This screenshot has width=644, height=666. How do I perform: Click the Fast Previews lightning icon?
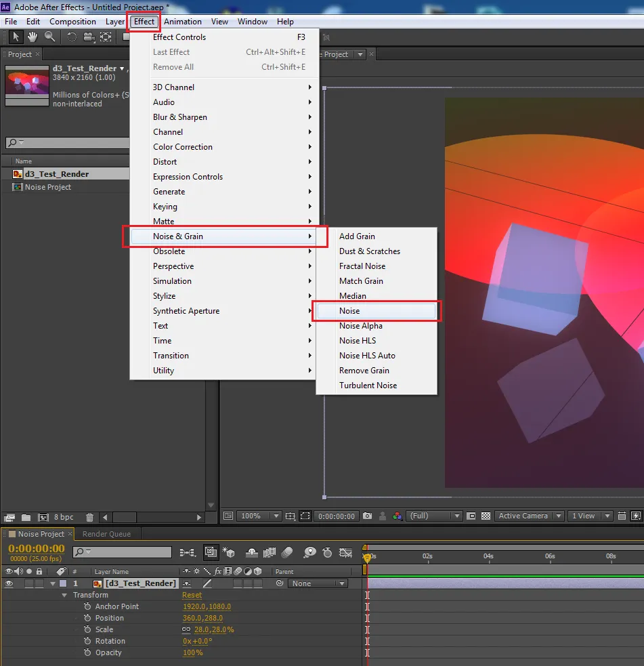635,516
